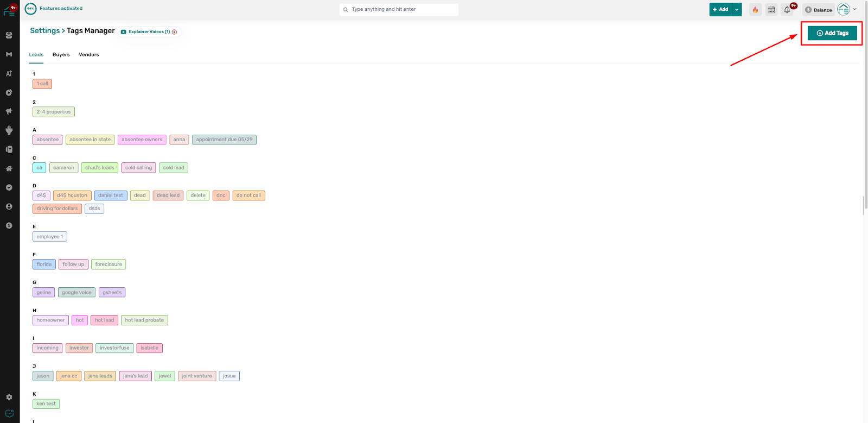Screen dimensions: 868x423
Task: Switch to the Leads tab
Action: (x=36, y=55)
